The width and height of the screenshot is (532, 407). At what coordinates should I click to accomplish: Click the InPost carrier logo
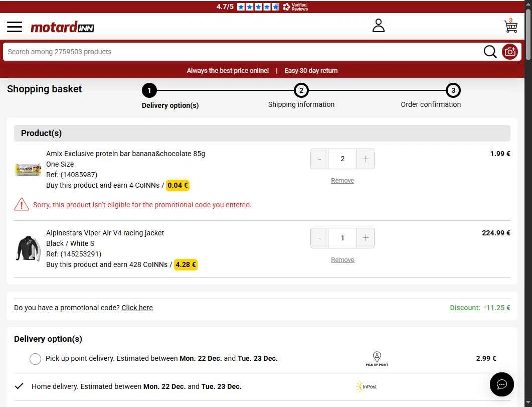366,386
